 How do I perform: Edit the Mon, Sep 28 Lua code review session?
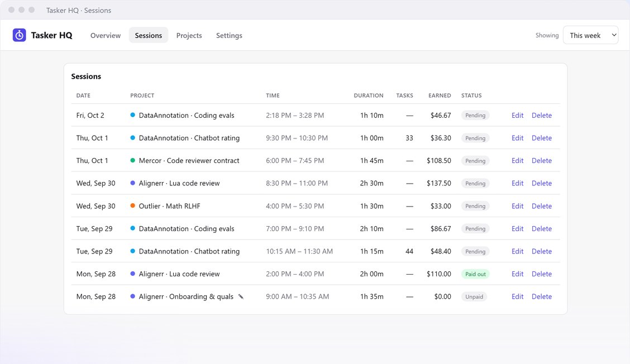coord(517,274)
